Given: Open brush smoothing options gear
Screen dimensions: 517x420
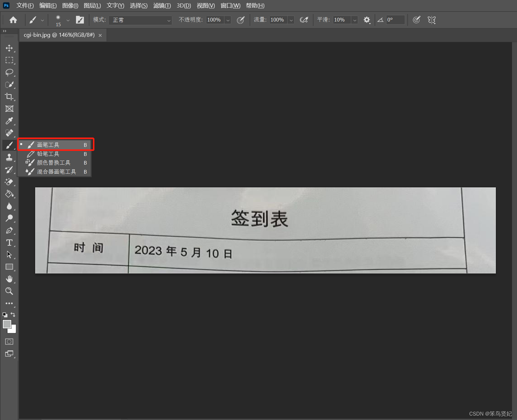Looking at the screenshot, I should pos(367,20).
